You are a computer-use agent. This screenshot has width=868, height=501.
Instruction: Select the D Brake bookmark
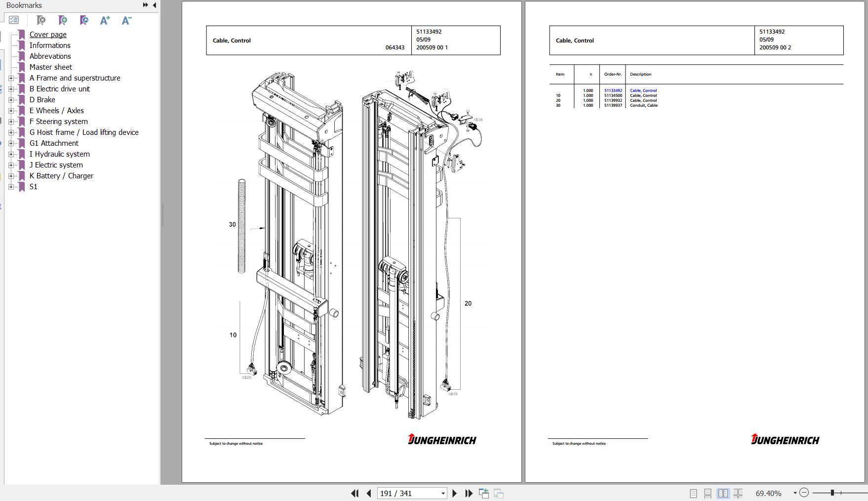pyautogui.click(x=42, y=100)
